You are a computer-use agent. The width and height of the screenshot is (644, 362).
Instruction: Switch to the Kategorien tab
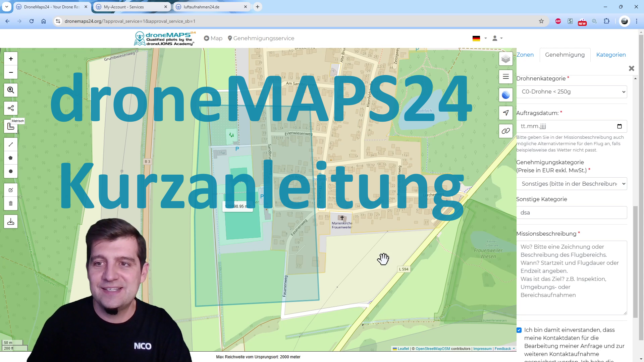coord(611,55)
